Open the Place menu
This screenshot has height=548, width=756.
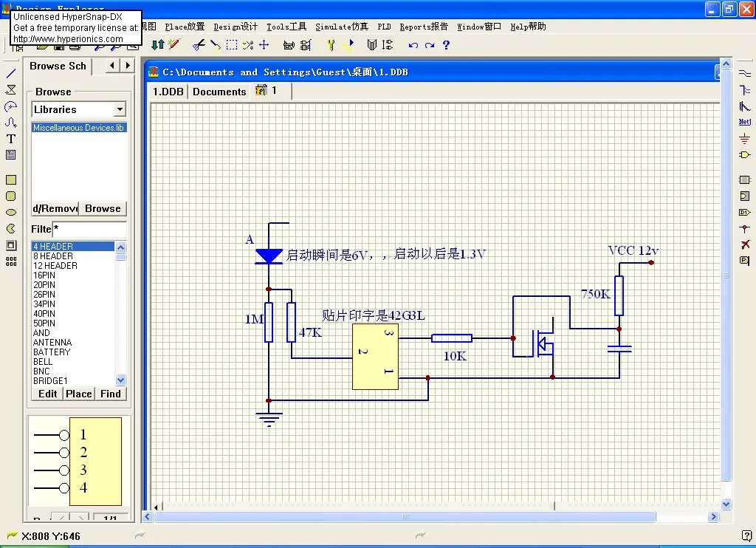(x=185, y=27)
